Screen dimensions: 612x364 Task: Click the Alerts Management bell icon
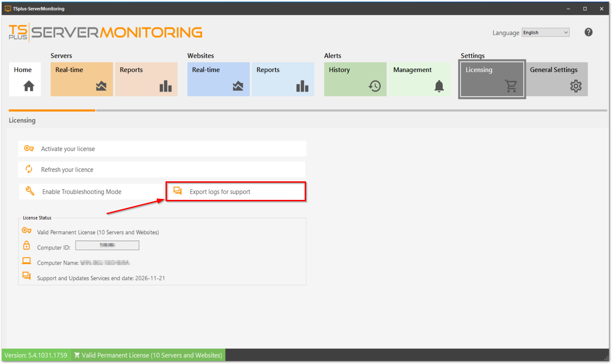pos(439,86)
